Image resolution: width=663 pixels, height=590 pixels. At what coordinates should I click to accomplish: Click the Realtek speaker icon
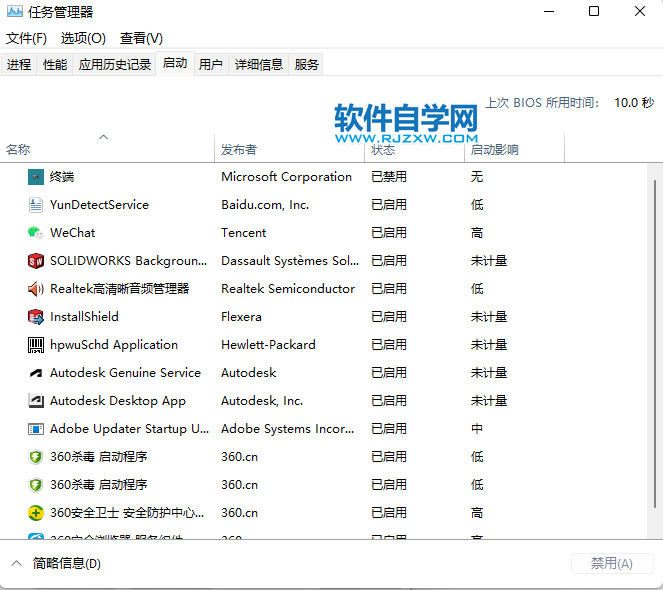click(36, 289)
